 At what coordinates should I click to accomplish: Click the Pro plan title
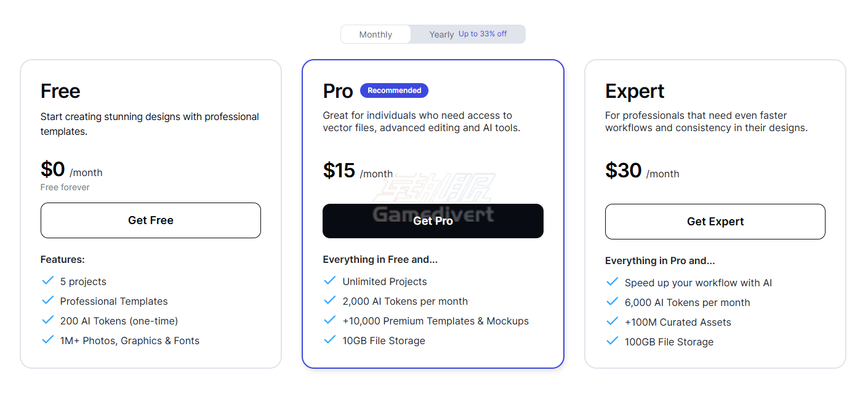click(338, 91)
